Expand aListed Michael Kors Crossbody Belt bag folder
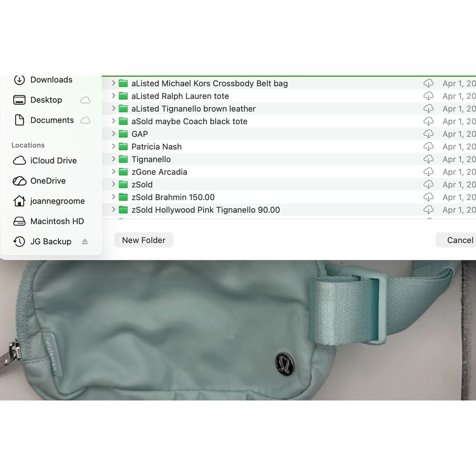The height and width of the screenshot is (476, 476). [113, 83]
